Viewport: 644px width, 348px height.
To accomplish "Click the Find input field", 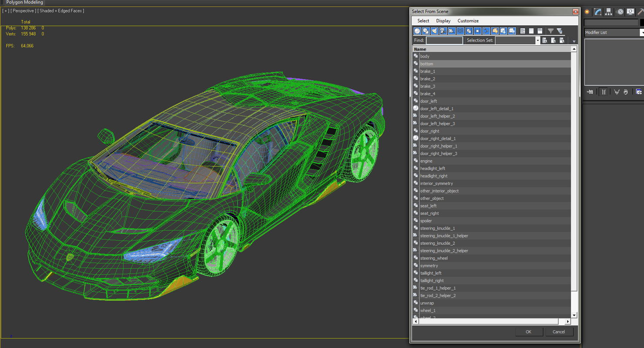I will point(444,40).
